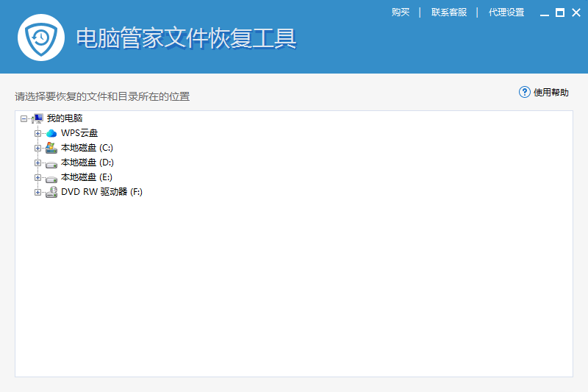Close the file recovery tool window
Viewport: 588px width, 392px height.
[576, 13]
